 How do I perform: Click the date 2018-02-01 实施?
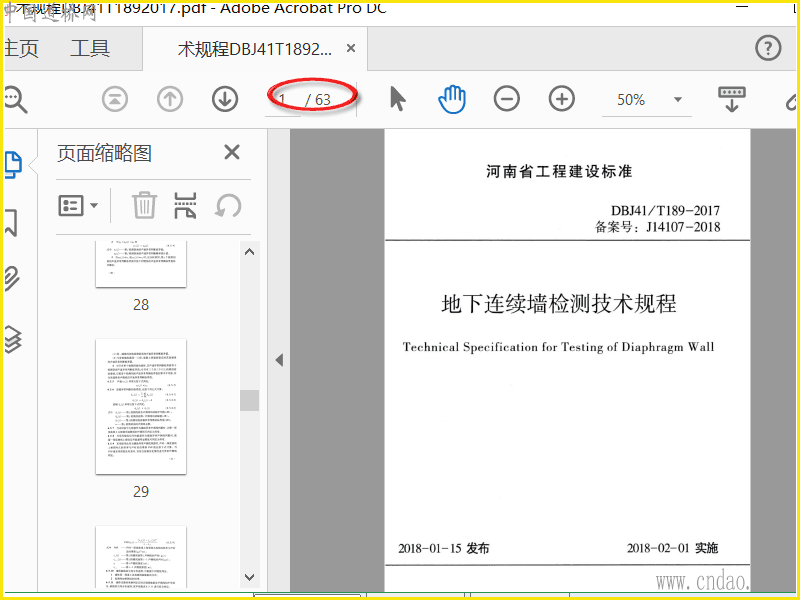672,548
